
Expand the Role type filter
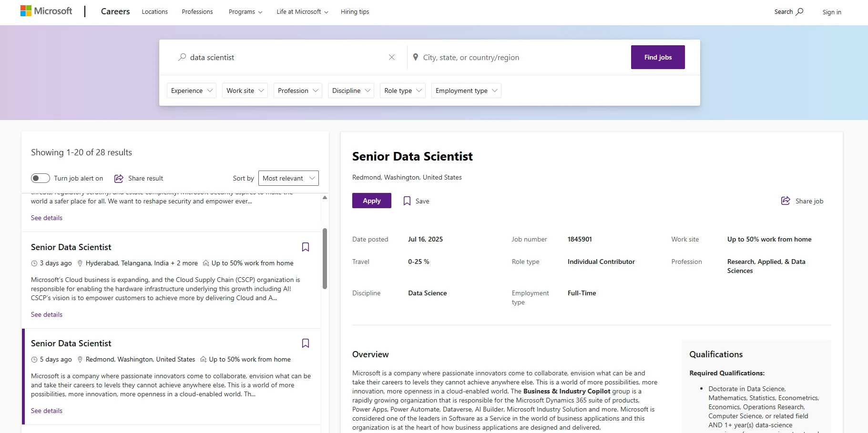pyautogui.click(x=403, y=91)
